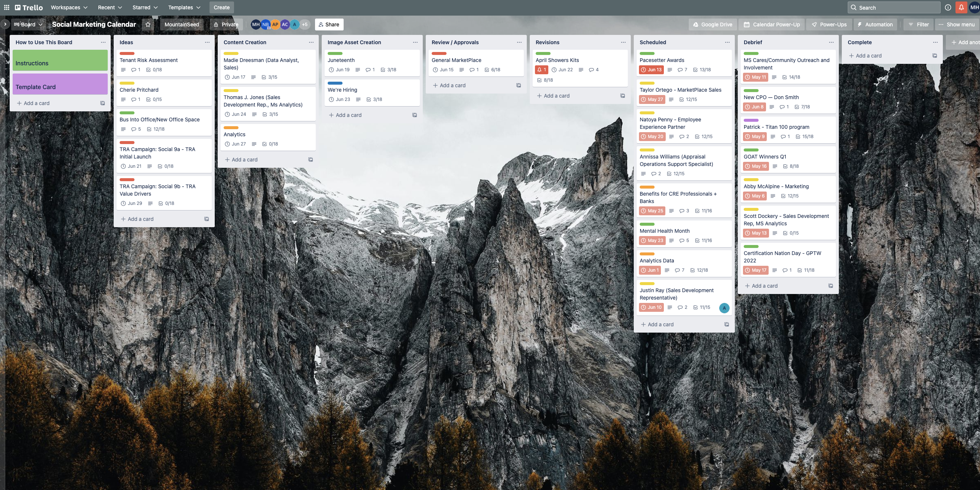Screen dimensions: 980x490
Task: Open the Recent menu
Action: (110, 7)
